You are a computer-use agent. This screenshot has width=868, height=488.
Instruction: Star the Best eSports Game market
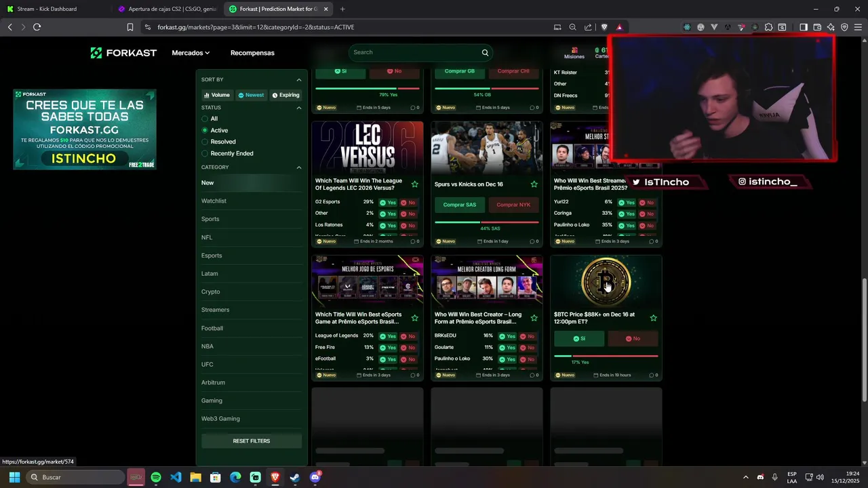[x=415, y=318]
